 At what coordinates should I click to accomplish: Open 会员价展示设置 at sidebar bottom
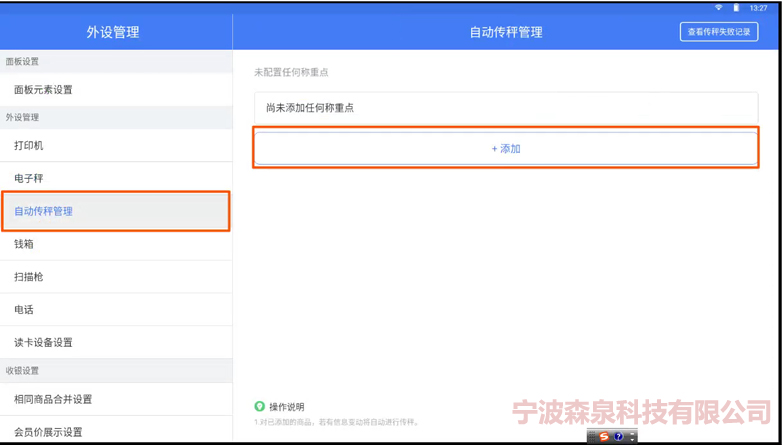(x=48, y=432)
